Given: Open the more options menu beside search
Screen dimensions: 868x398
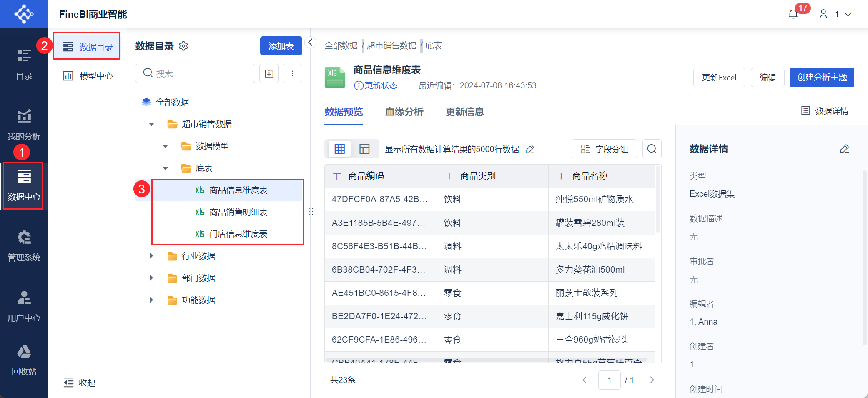Looking at the screenshot, I should point(293,73).
